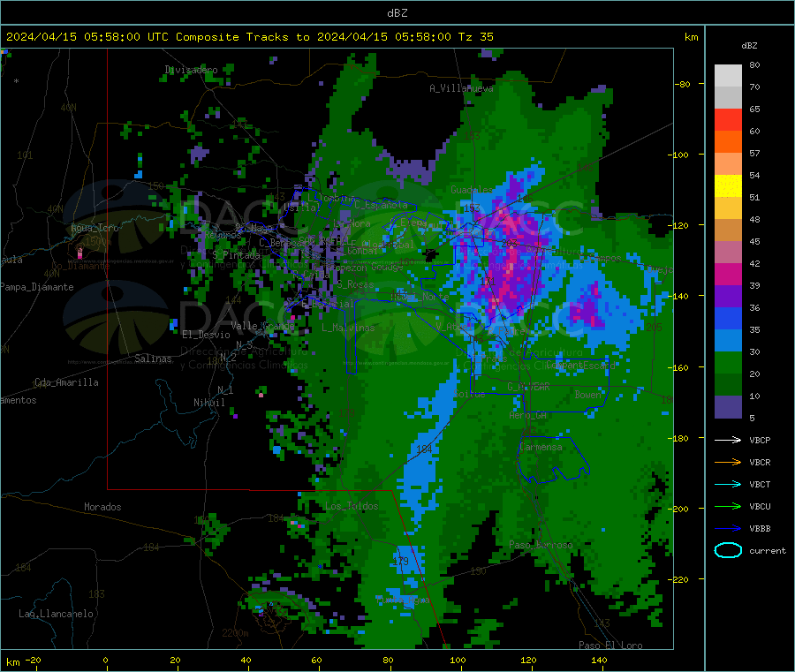Click the 'Paso_El_Loro' map label
Image resolution: width=795 pixels, height=672 pixels.
[x=610, y=646]
